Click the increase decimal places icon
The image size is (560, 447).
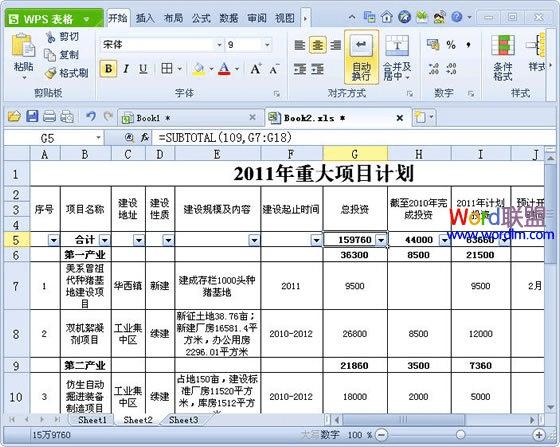(x=434, y=69)
